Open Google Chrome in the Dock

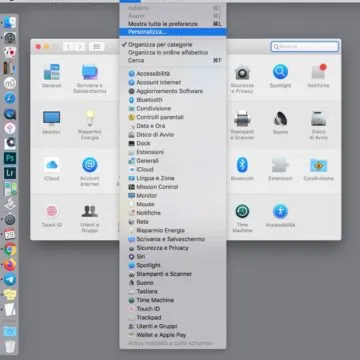[10, 249]
